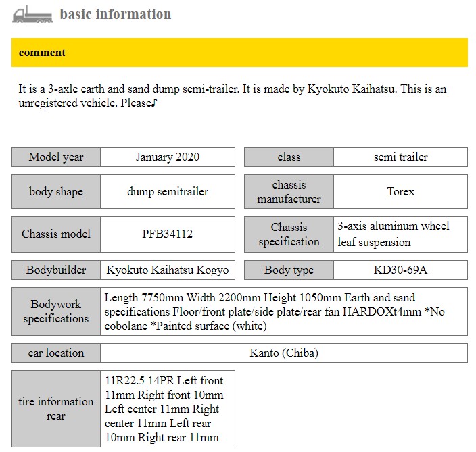This screenshot has width=476, height=452.
Task: Click the 'chassis manufacturer' label cell
Action: point(289,191)
